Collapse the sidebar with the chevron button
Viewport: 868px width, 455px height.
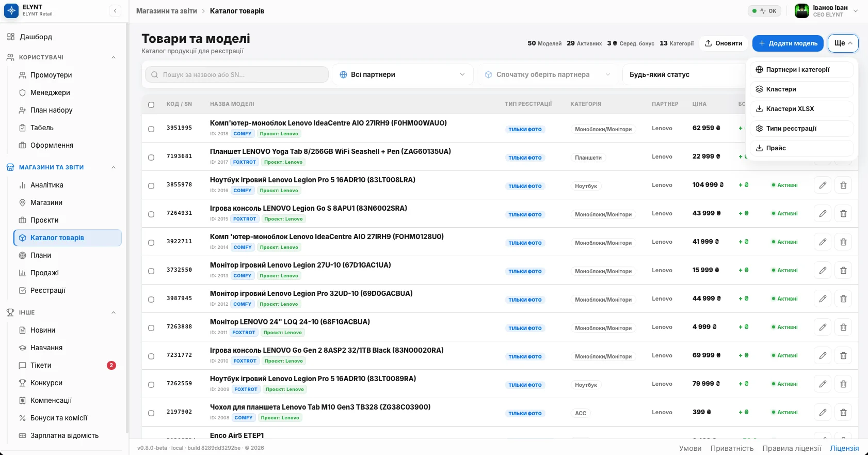(x=115, y=11)
